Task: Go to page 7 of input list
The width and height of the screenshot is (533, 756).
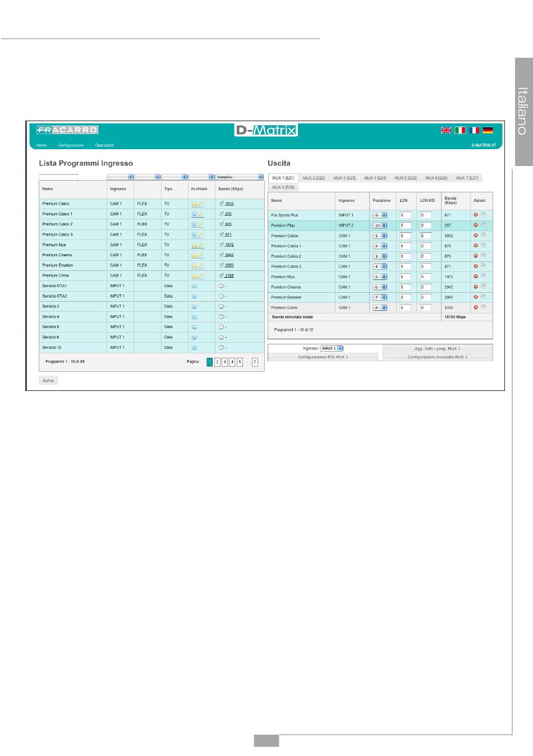Action: point(255,362)
